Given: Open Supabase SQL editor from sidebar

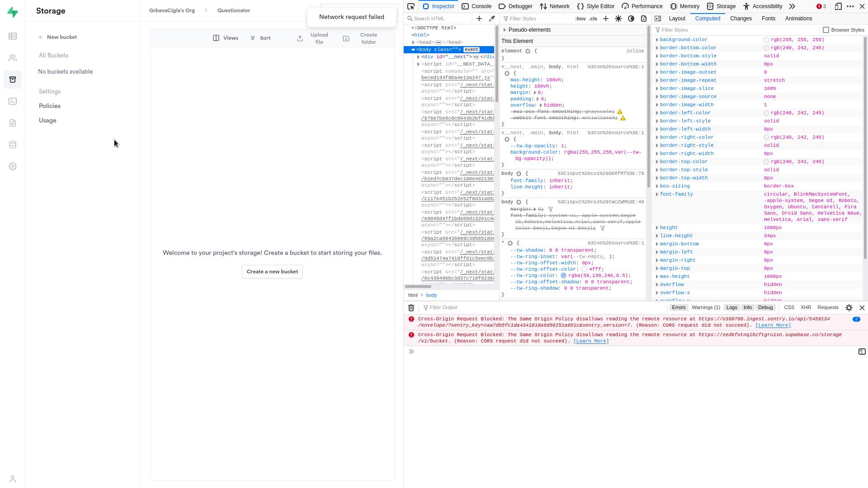Looking at the screenshot, I should click(13, 101).
